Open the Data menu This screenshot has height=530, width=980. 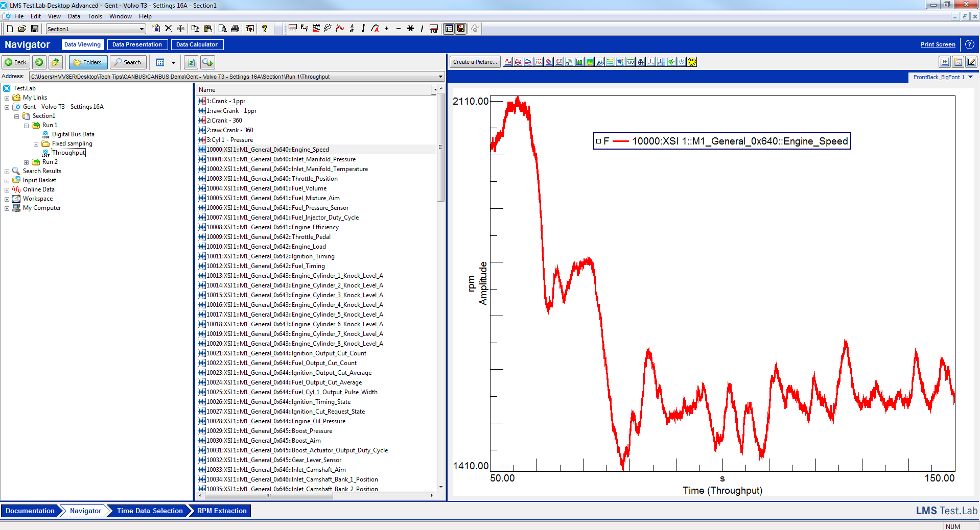(74, 16)
